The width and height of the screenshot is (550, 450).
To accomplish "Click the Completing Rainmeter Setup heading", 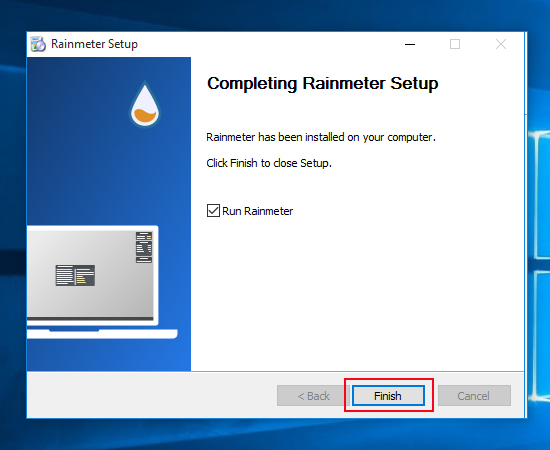I will click(x=323, y=83).
